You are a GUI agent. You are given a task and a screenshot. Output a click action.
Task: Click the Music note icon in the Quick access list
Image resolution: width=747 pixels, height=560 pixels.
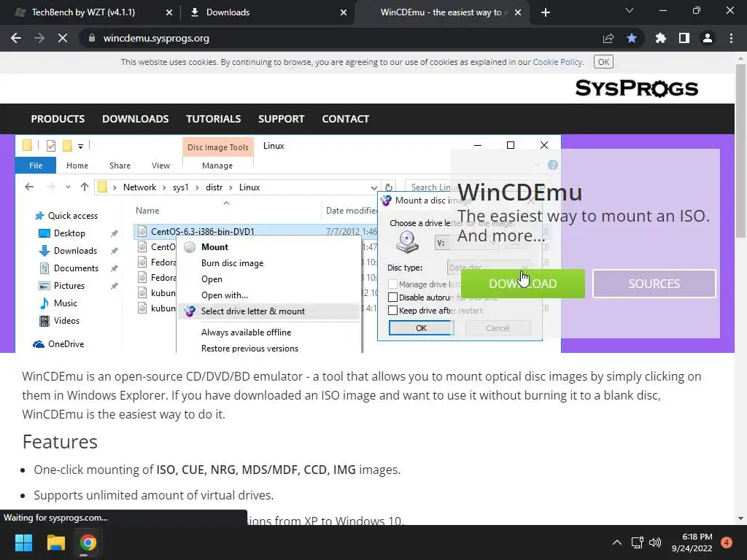point(44,303)
